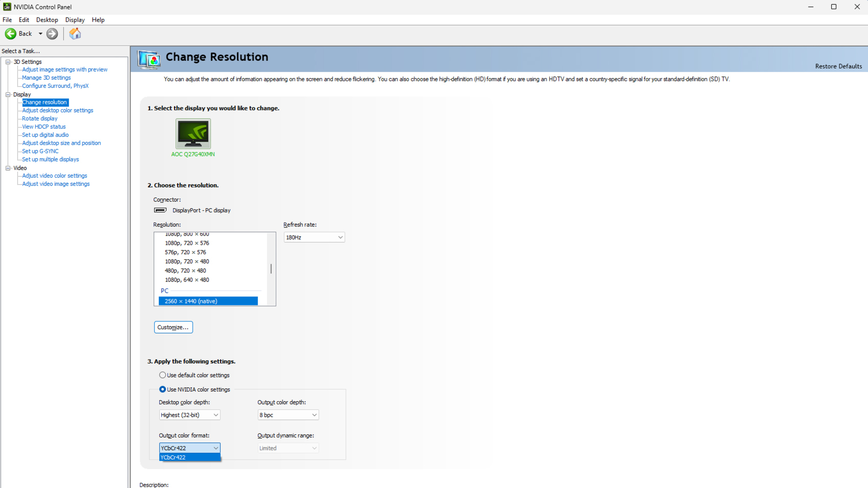868x488 pixels.
Task: Click the NVIDIA Control Panel title icon
Action: [7, 7]
